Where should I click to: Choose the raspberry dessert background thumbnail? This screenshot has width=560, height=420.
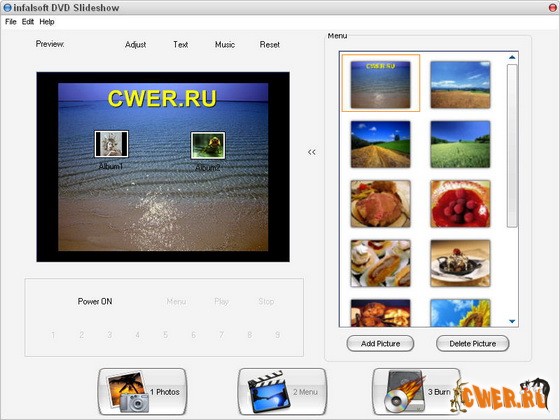pyautogui.click(x=460, y=204)
